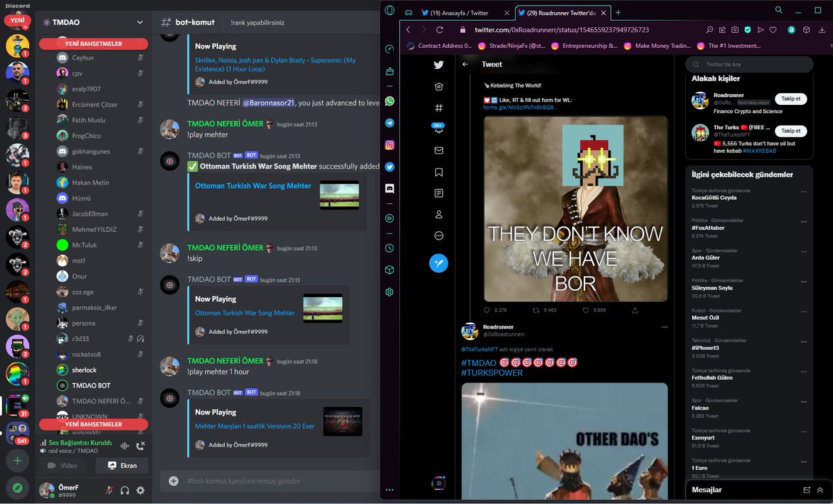Open Twitter notifications bell
The image size is (833, 504).
click(x=439, y=129)
